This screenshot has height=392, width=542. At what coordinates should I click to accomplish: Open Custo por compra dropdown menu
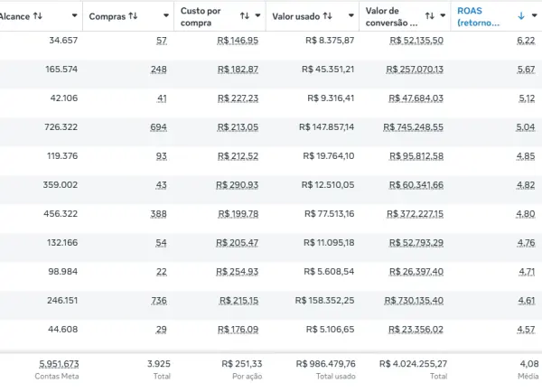(x=257, y=15)
